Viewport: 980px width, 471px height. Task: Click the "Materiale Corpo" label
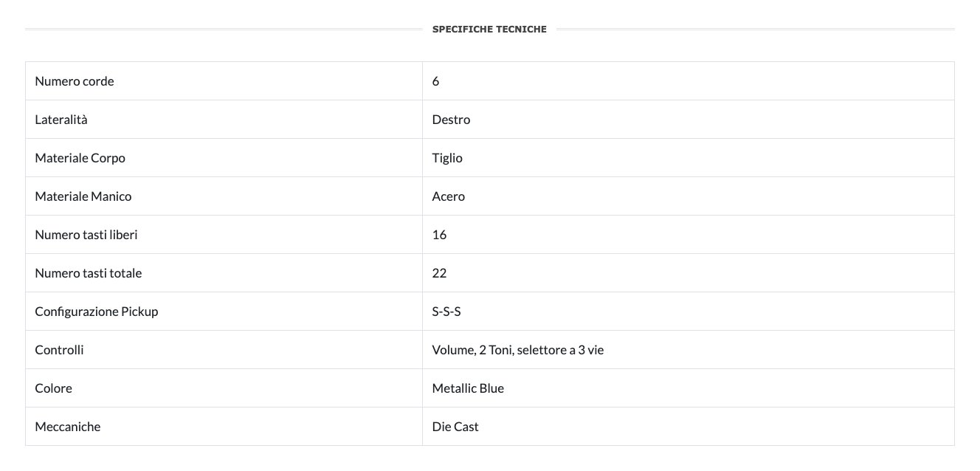point(80,158)
